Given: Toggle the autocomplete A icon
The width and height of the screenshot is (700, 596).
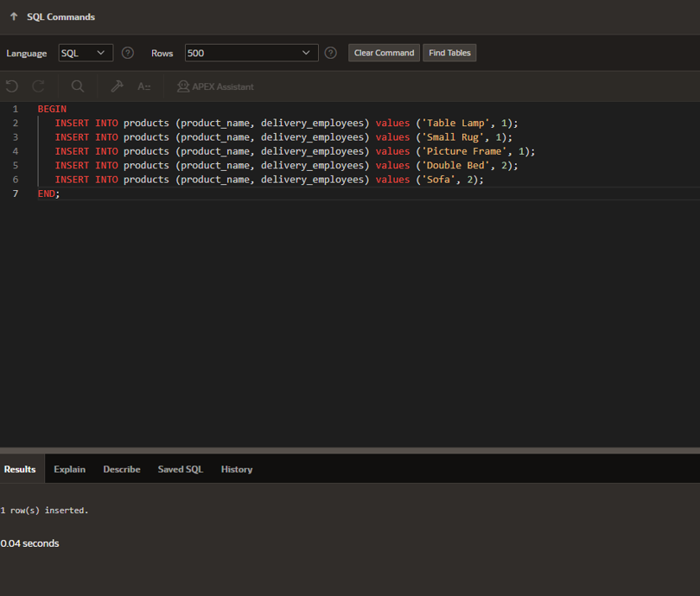Looking at the screenshot, I should point(143,86).
